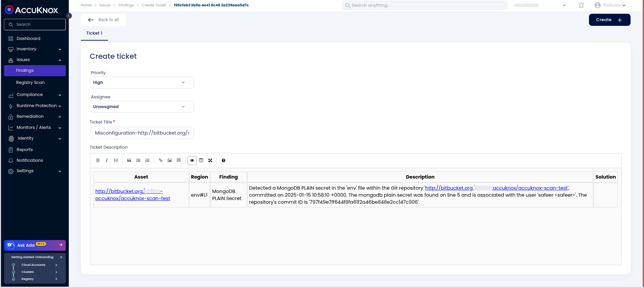The height and width of the screenshot is (288, 644).
Task: Toggle preview eye icon in editor
Action: tap(192, 160)
